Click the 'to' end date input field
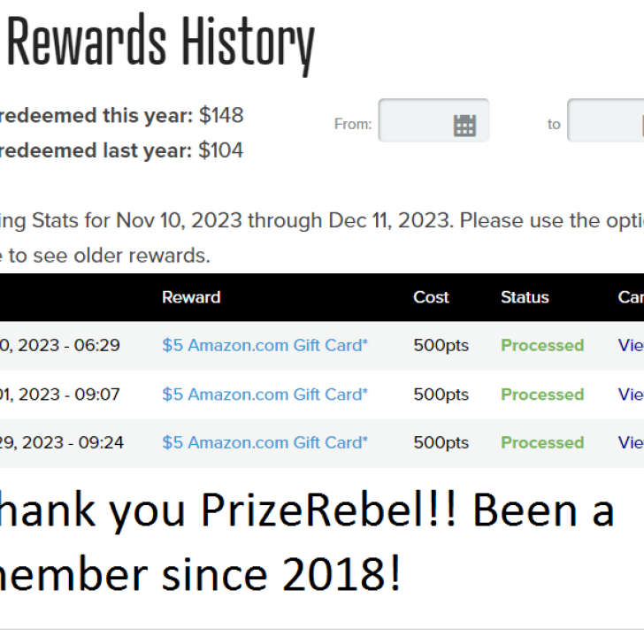The height and width of the screenshot is (644, 644). (605, 121)
